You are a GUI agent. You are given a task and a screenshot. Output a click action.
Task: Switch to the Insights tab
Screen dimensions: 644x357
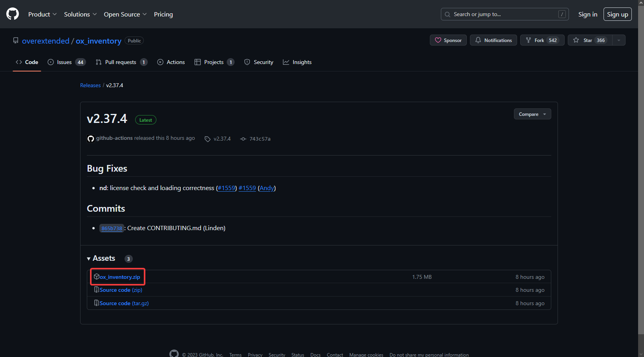pos(297,62)
